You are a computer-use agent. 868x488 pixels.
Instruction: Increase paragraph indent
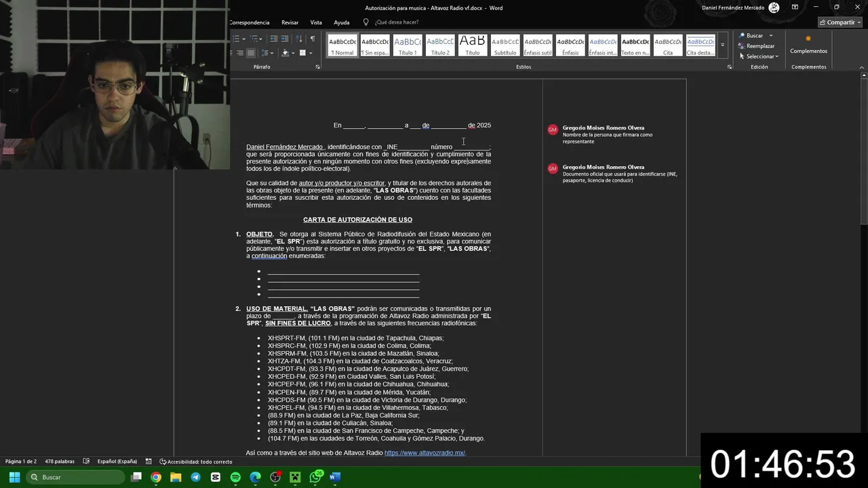click(285, 39)
